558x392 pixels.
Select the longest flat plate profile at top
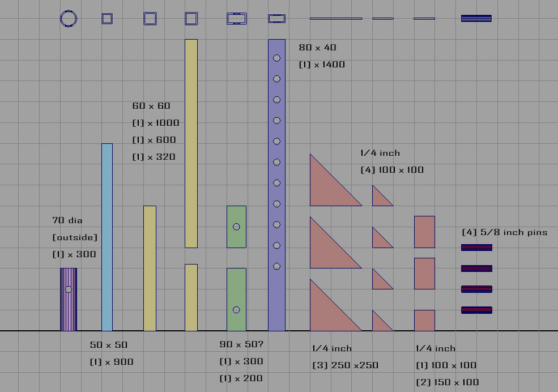pyautogui.click(x=335, y=19)
